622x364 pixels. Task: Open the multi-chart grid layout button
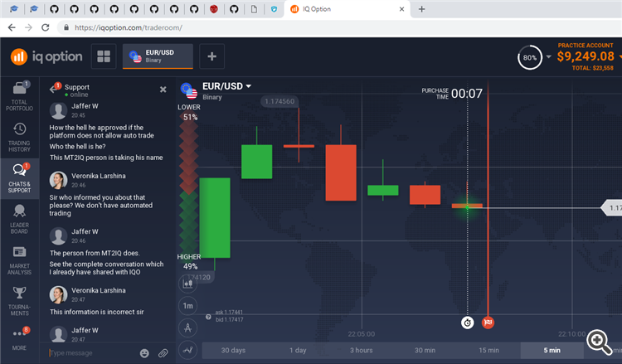tap(104, 56)
